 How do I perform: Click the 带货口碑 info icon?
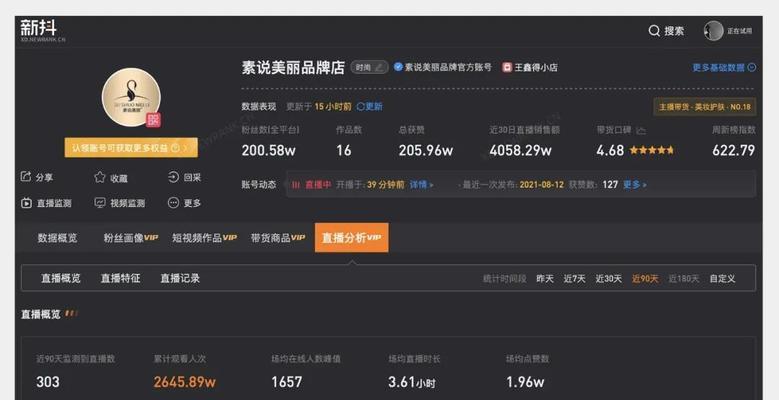pyautogui.click(x=641, y=130)
